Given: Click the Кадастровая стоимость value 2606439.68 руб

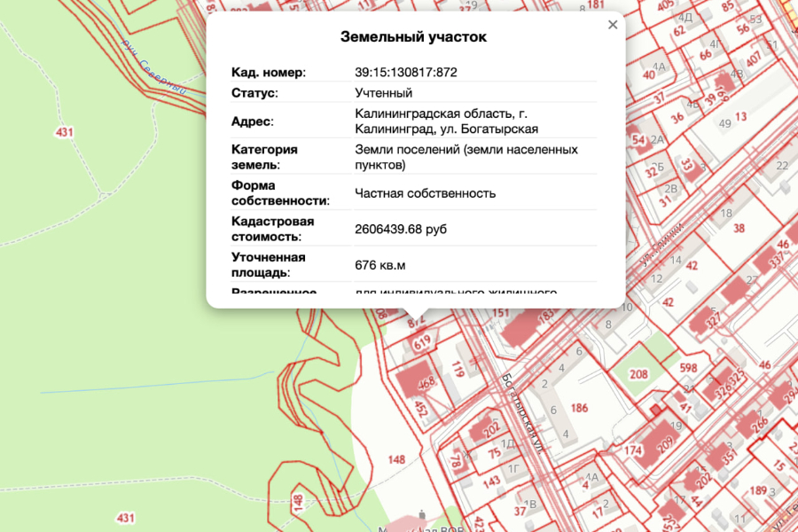Looking at the screenshot, I should click(400, 230).
